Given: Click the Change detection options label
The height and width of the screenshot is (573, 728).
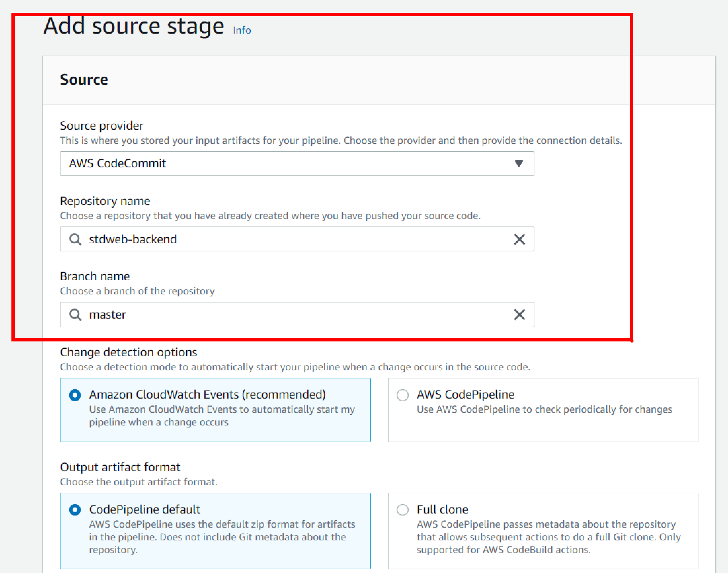Looking at the screenshot, I should [x=128, y=352].
